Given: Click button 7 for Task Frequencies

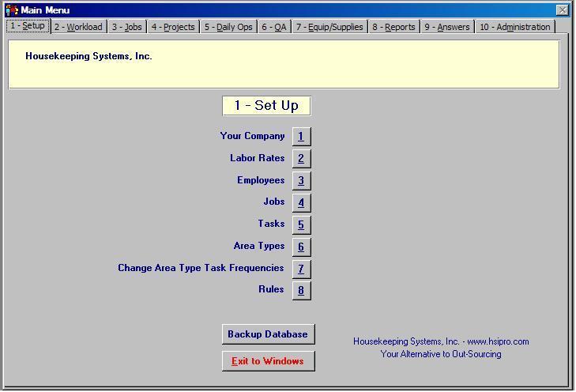Looking at the screenshot, I should coord(301,269).
